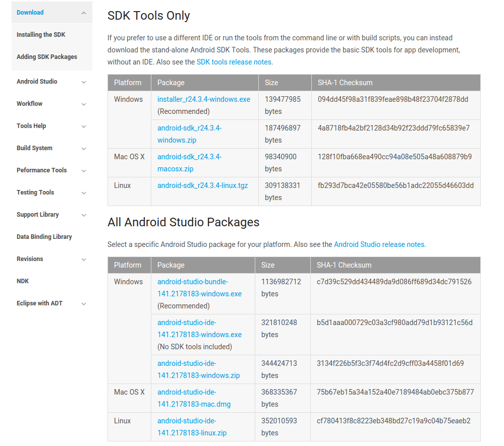
Task: Open the SDK tools release notes link
Action: [x=234, y=62]
